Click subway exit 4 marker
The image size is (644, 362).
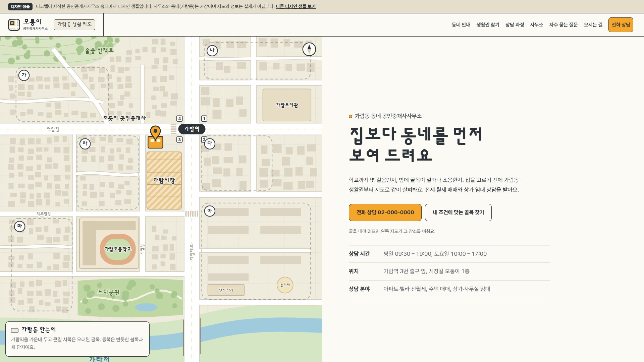pos(179,118)
